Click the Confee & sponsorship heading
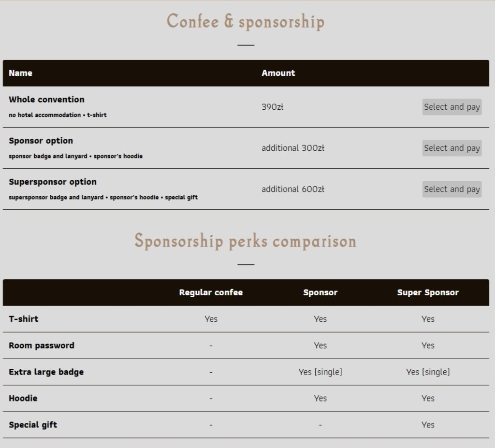Image resolution: width=495 pixels, height=448 pixels. 246,22
